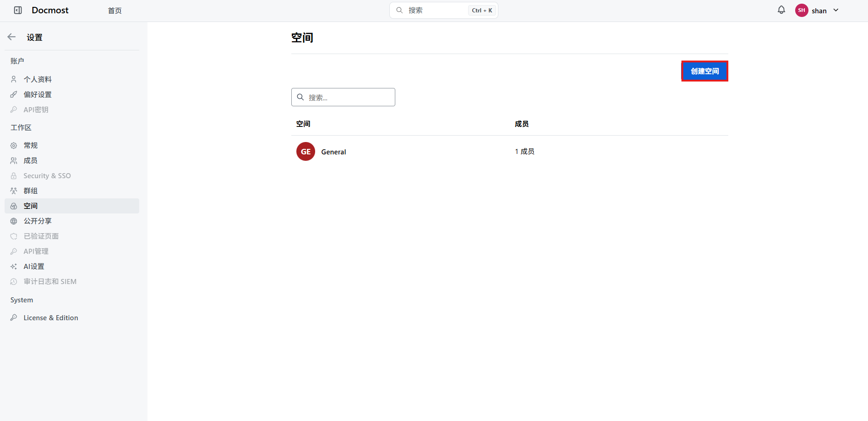This screenshot has height=421, width=868.
Task: Expand the shan account dropdown chevron
Action: coord(836,10)
